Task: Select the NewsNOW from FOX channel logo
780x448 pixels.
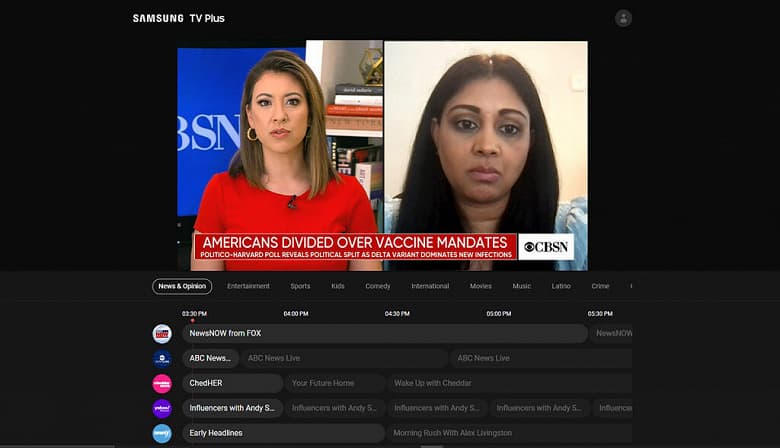Action: [162, 333]
